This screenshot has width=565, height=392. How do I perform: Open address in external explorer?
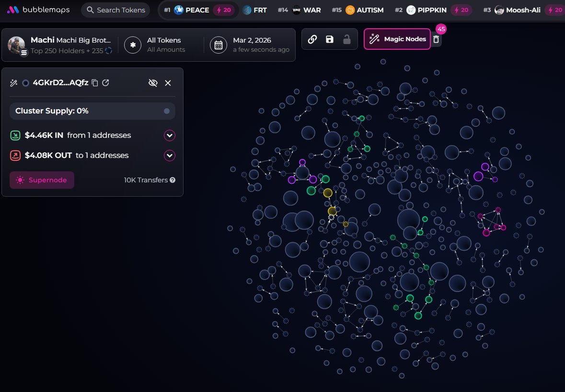pyautogui.click(x=105, y=83)
